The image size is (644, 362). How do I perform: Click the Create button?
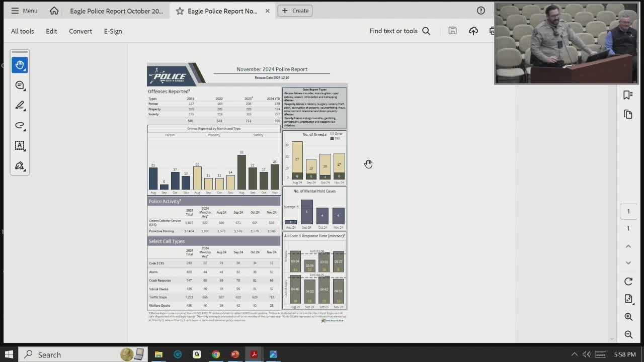(295, 11)
